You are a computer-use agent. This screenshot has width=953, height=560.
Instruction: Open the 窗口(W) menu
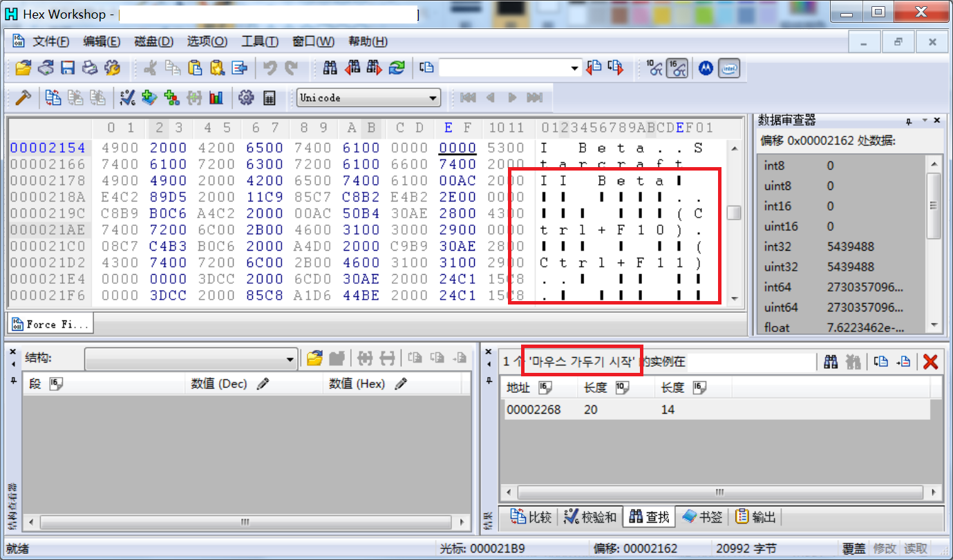[313, 41]
